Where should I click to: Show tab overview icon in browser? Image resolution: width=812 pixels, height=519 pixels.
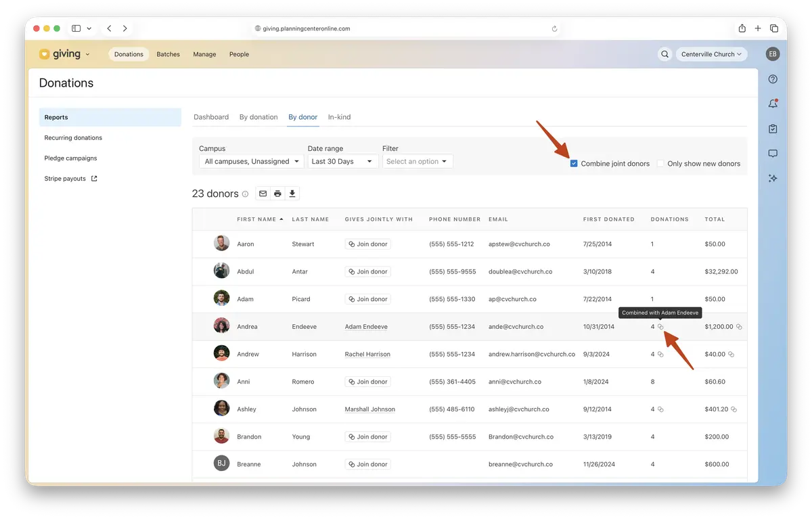774,28
